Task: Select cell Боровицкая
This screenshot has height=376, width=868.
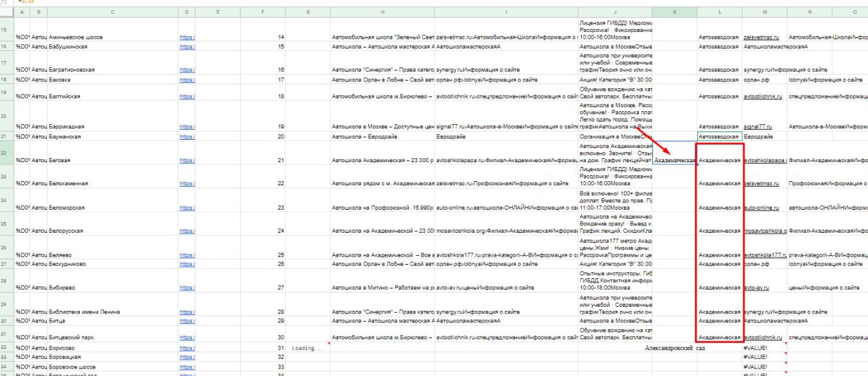Action: (x=113, y=357)
